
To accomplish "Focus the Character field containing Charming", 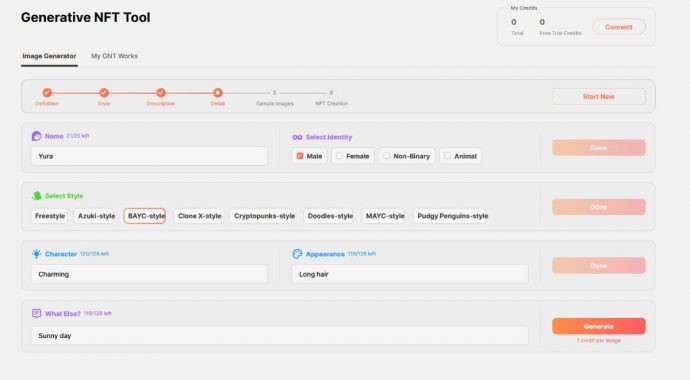I will [149, 274].
